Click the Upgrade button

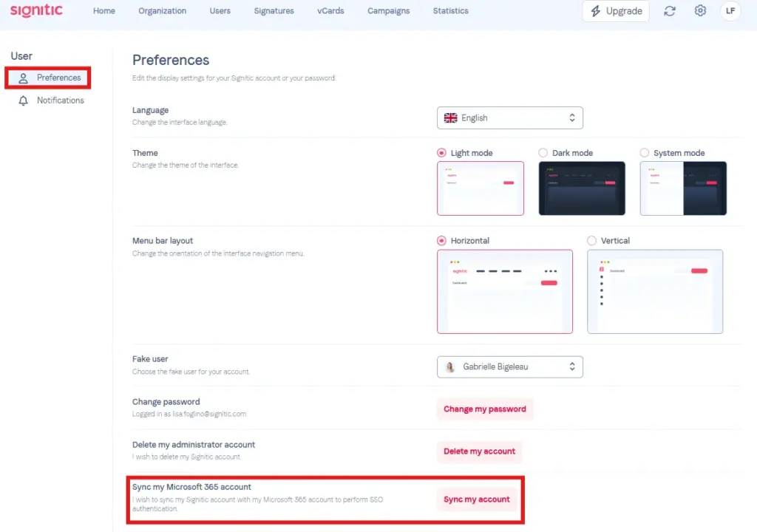coord(616,10)
